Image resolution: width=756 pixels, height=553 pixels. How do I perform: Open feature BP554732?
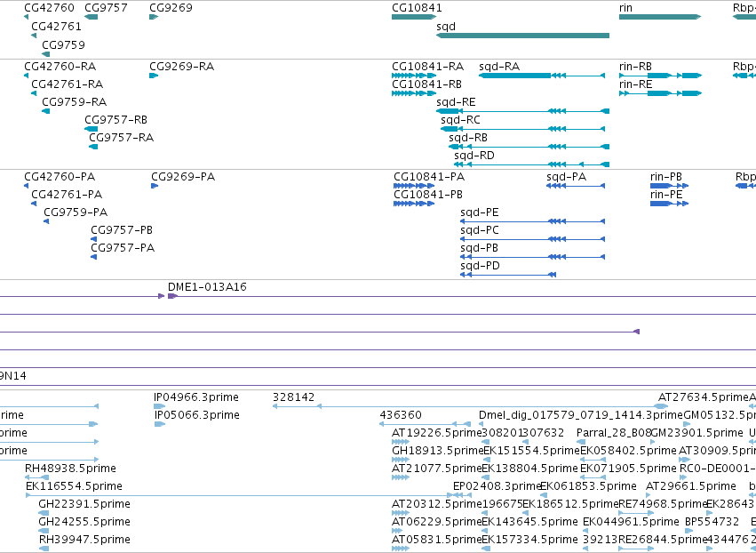click(x=712, y=522)
